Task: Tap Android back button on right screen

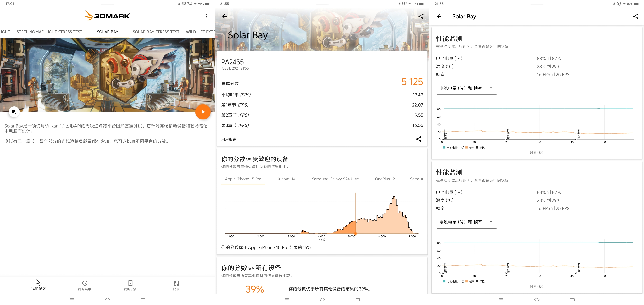Action: 573,300
